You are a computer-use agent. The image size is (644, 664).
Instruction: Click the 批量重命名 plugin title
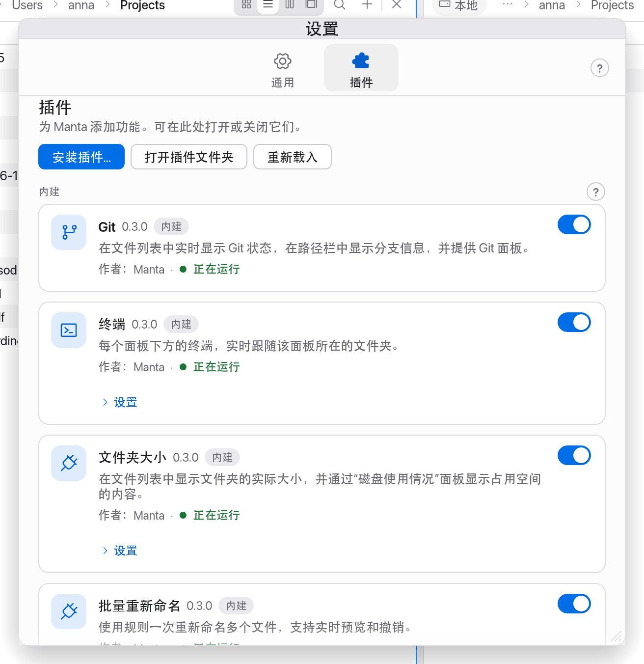[x=139, y=606]
